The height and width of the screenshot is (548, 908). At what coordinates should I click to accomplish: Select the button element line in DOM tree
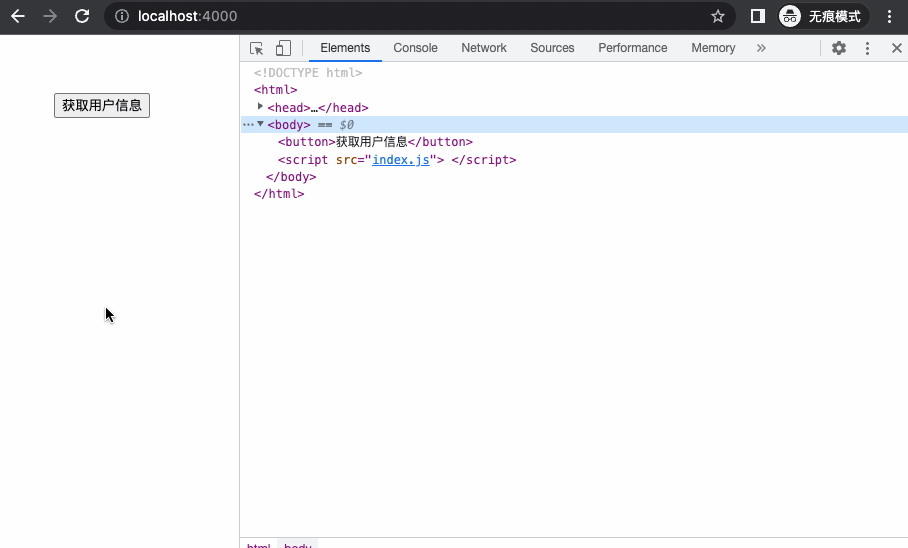[375, 142]
